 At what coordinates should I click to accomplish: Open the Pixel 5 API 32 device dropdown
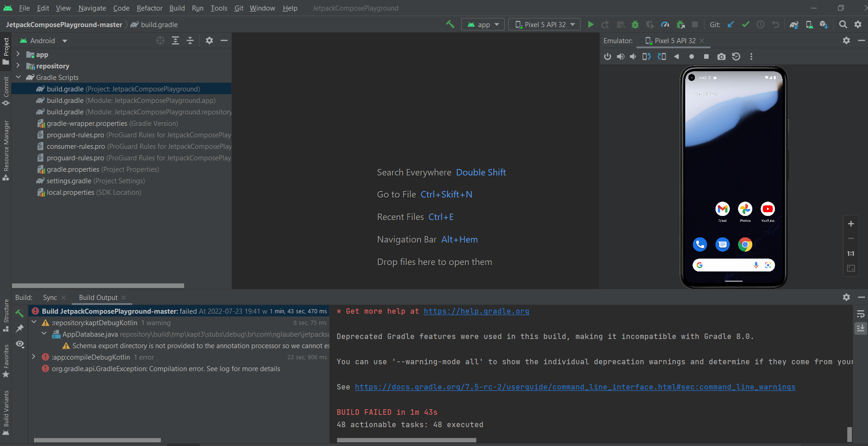pyautogui.click(x=544, y=24)
